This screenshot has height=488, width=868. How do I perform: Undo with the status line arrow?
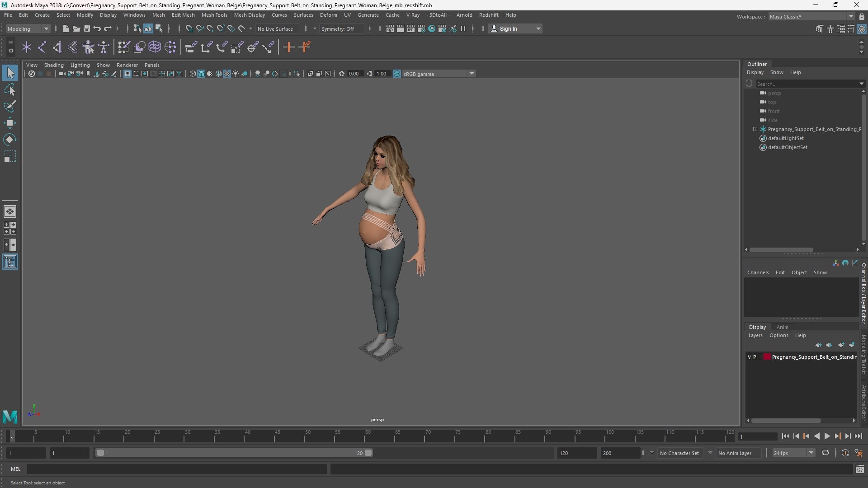[x=97, y=28]
